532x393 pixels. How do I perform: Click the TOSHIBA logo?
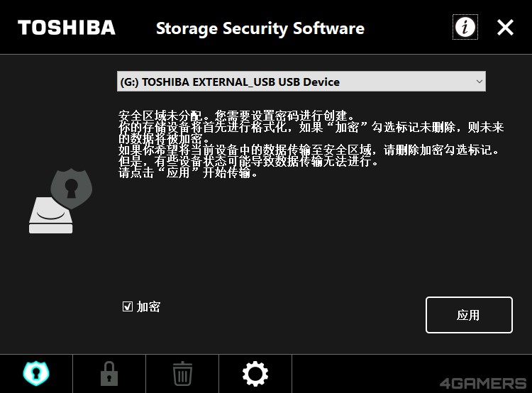(66, 28)
